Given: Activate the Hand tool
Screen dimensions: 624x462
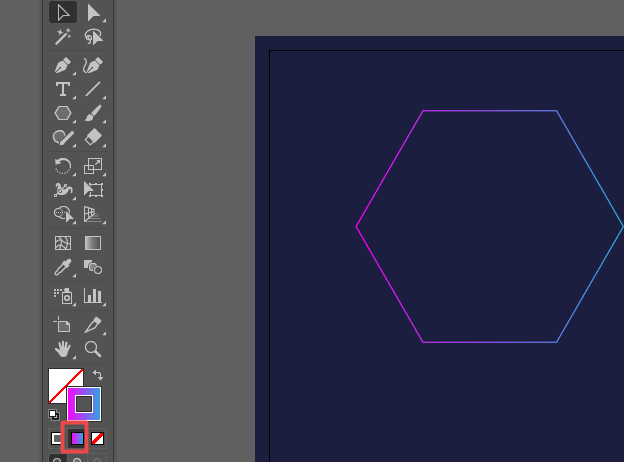Looking at the screenshot, I should pyautogui.click(x=63, y=349).
